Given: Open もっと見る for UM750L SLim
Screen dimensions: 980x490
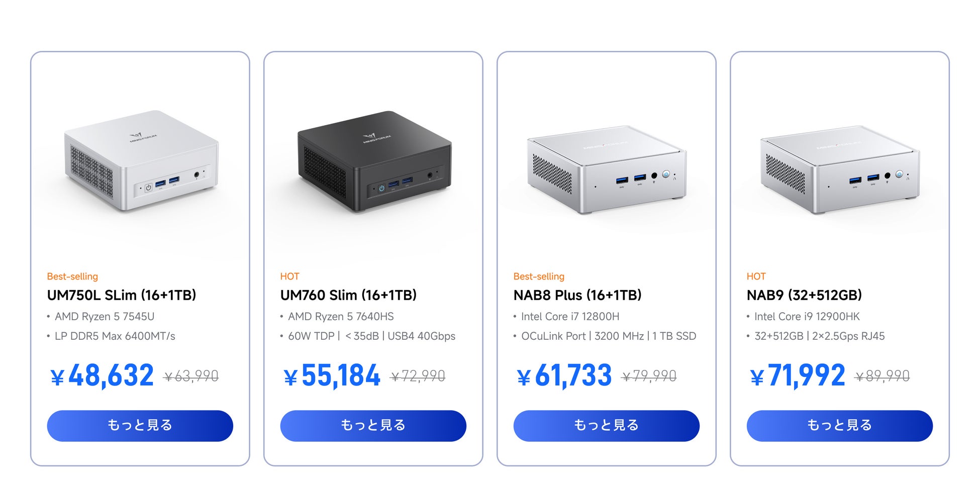Looking at the screenshot, I should click(140, 426).
